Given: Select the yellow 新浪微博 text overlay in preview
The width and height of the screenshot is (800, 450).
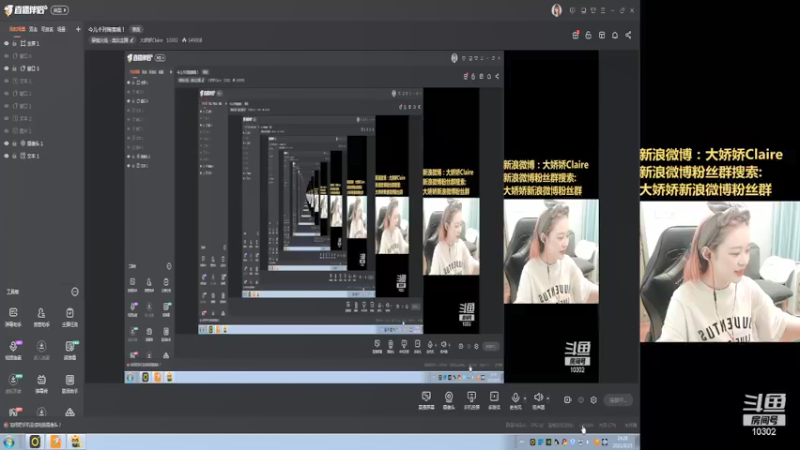Looking at the screenshot, I should (711, 172).
